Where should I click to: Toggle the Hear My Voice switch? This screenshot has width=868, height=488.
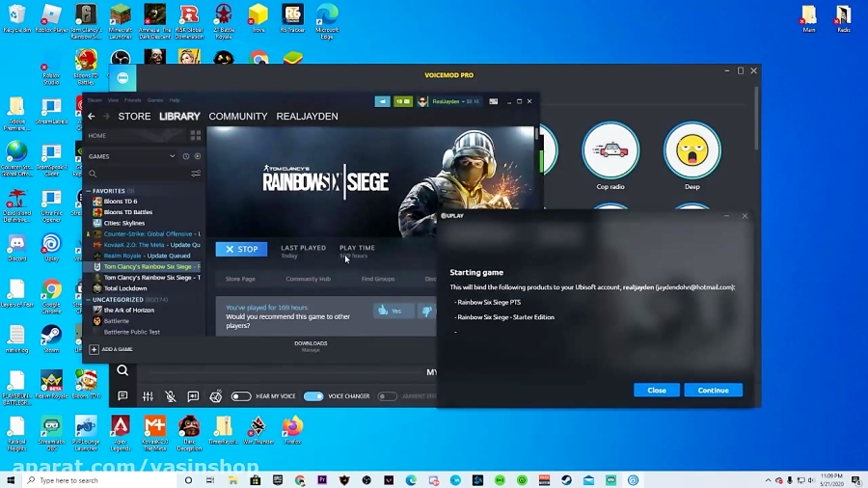pos(241,396)
